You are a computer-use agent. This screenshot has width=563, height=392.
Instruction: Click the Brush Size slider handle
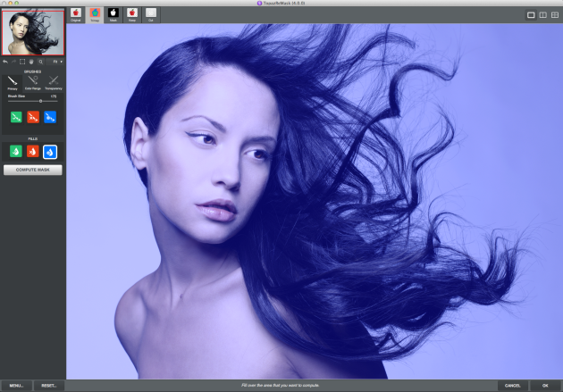point(40,101)
